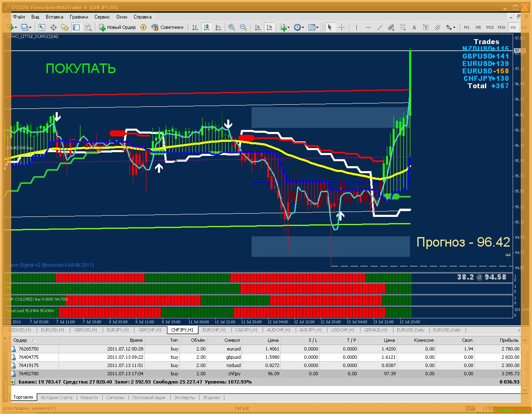Select the Text Label tool

426,27
